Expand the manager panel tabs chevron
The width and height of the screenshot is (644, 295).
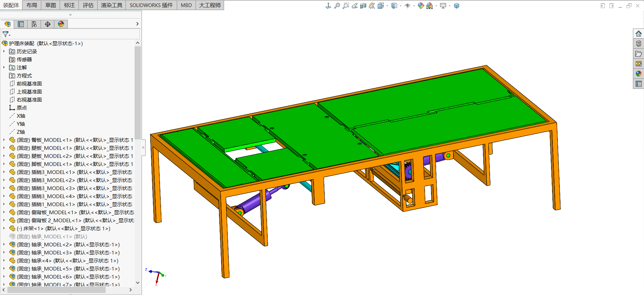pos(137,24)
